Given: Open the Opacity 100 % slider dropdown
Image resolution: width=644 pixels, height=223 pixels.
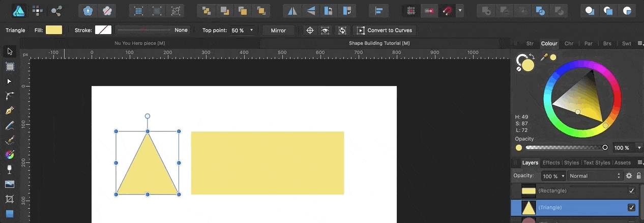Looking at the screenshot, I should tap(639, 148).
